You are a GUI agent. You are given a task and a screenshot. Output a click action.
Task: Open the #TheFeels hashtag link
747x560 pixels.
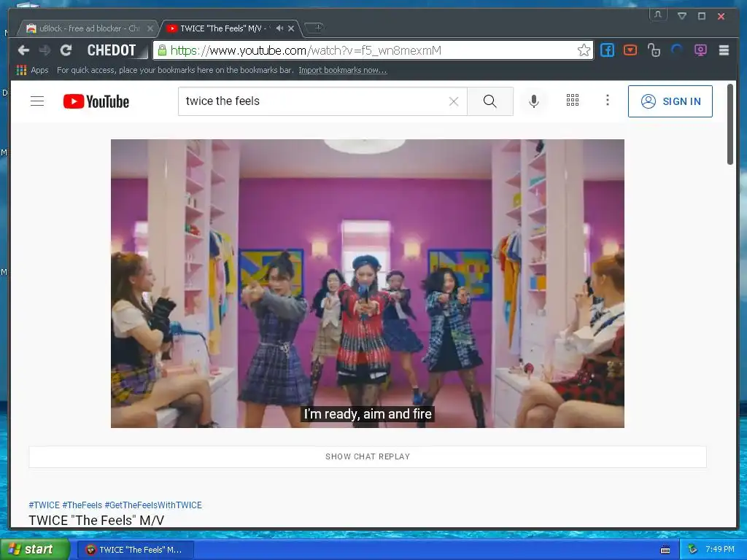coord(82,505)
